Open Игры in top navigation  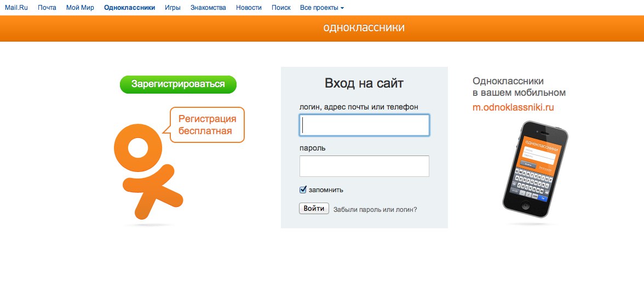click(173, 8)
